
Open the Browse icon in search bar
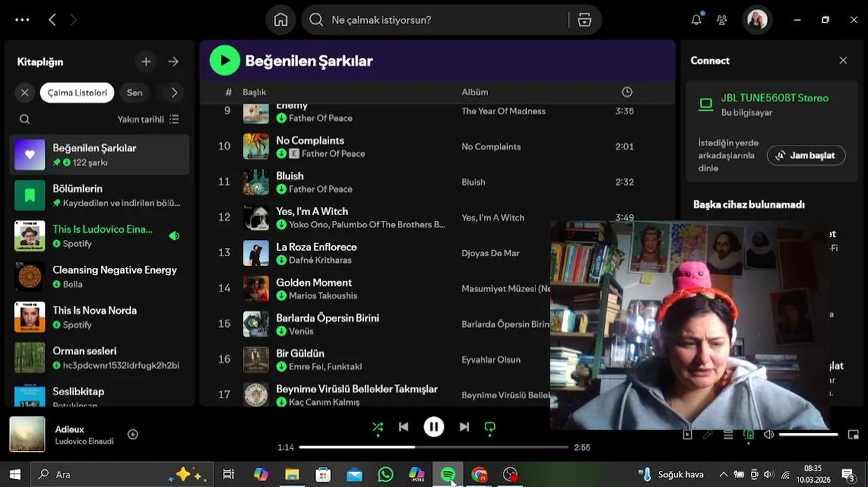pos(585,20)
